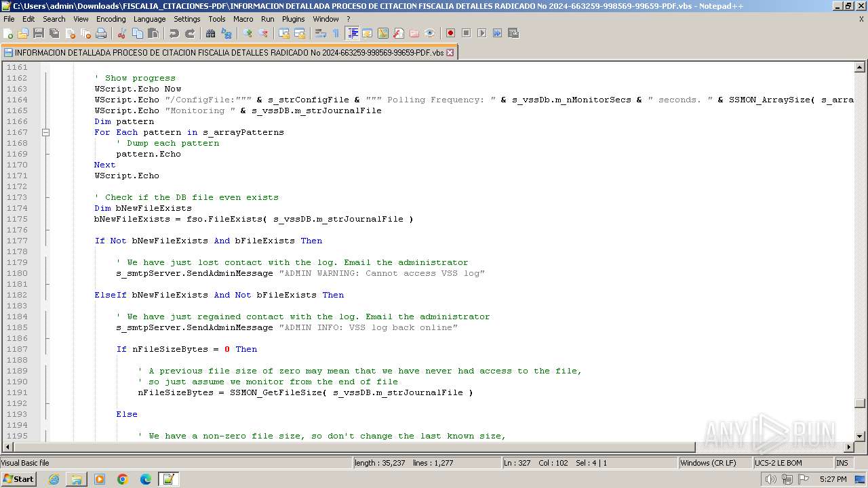
Task: Click the Copy toolbar icon
Action: [x=138, y=33]
